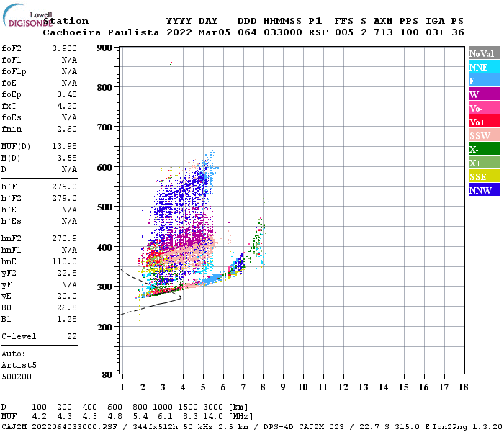Click the 900 km y-axis label

(104, 48)
